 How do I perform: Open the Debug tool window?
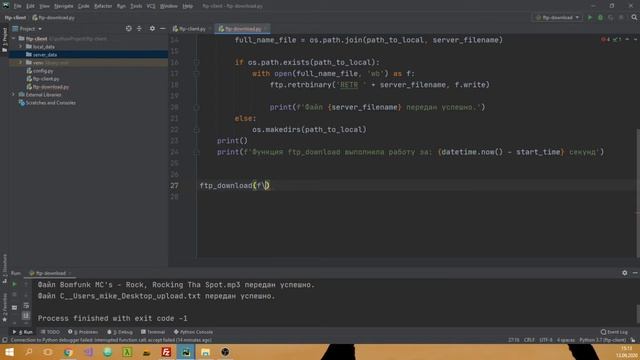tap(120, 332)
